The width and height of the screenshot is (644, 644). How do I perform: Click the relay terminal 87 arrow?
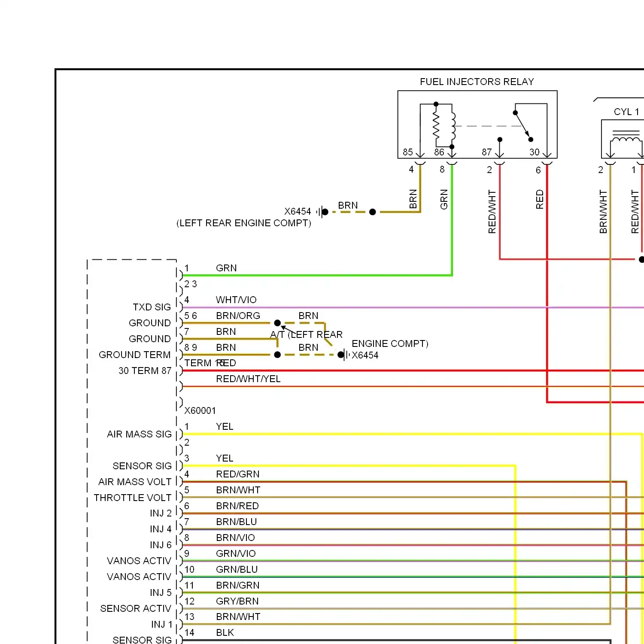pyautogui.click(x=500, y=153)
